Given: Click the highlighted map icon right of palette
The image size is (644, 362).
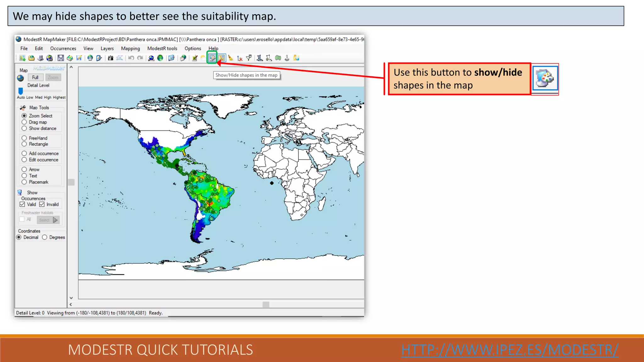Looking at the screenshot, I should click(222, 58).
